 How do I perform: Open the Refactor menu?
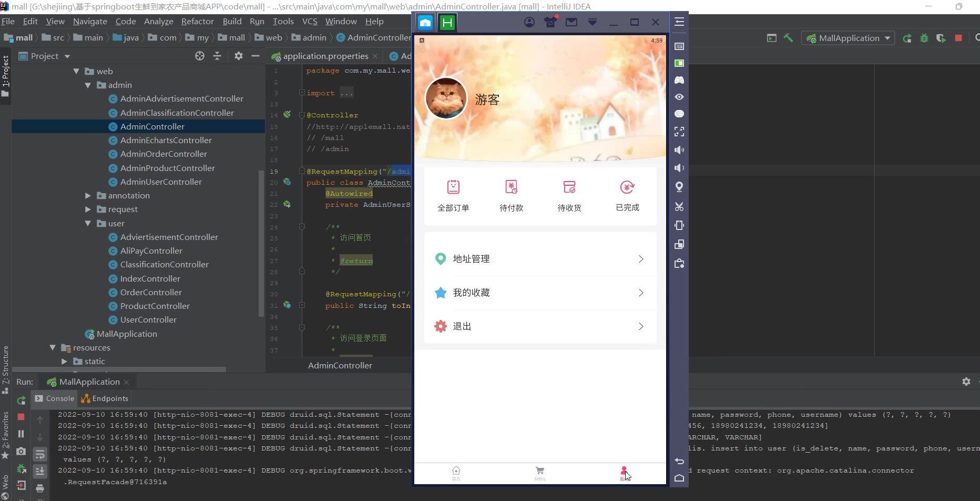(197, 22)
